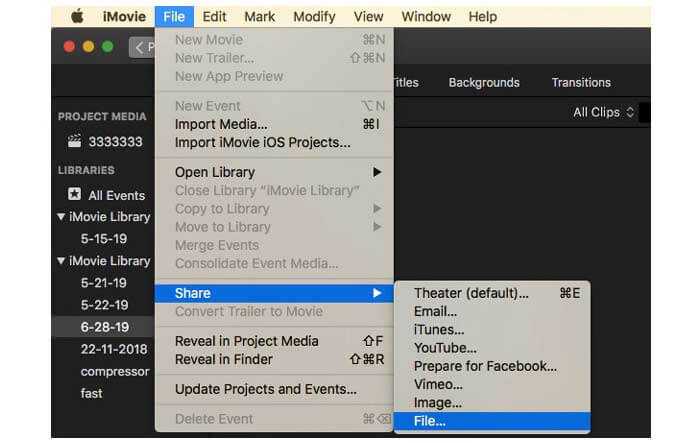
Task: Click the yellow minimize window button
Action: 88,47
